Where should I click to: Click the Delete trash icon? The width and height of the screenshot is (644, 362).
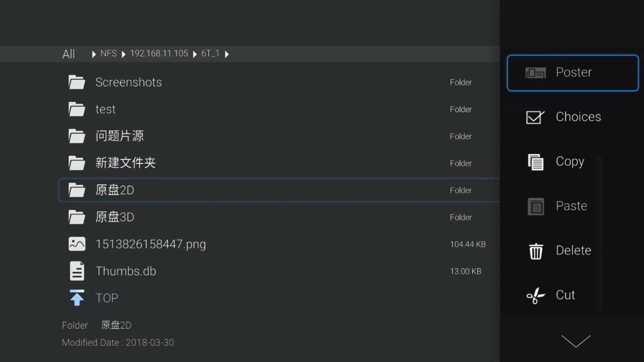pos(535,250)
